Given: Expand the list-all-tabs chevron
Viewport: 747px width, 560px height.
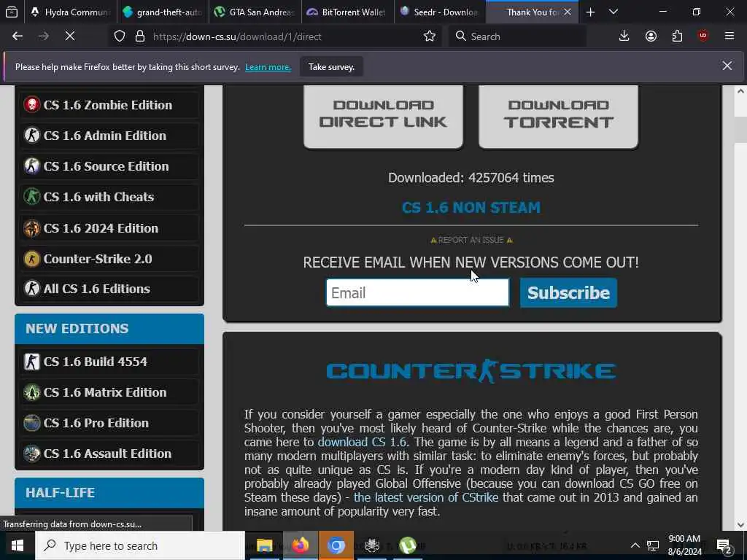Looking at the screenshot, I should coord(614,12).
